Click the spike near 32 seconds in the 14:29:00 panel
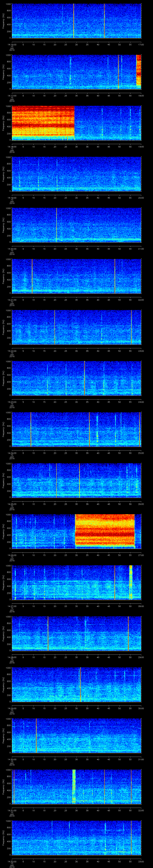 80,685
